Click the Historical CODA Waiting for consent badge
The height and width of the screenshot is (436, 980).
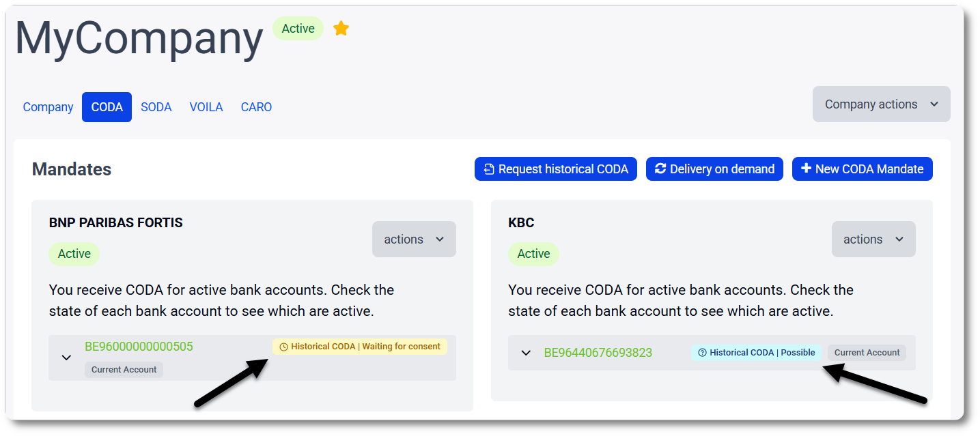pos(360,347)
